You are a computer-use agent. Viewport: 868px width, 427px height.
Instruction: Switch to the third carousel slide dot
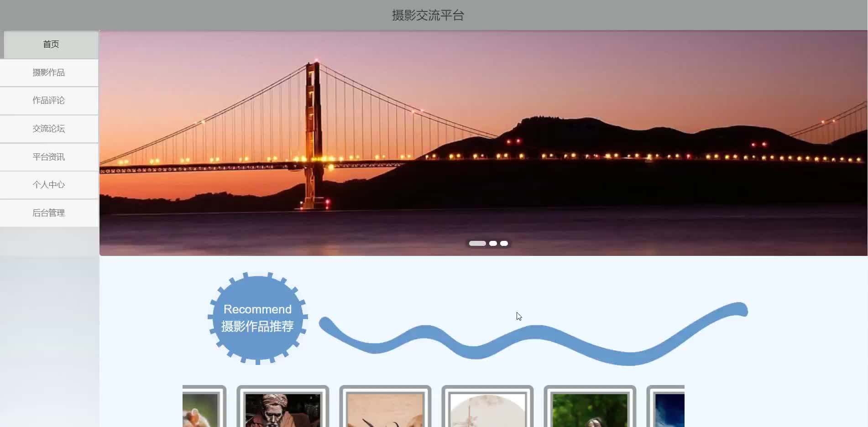point(504,243)
